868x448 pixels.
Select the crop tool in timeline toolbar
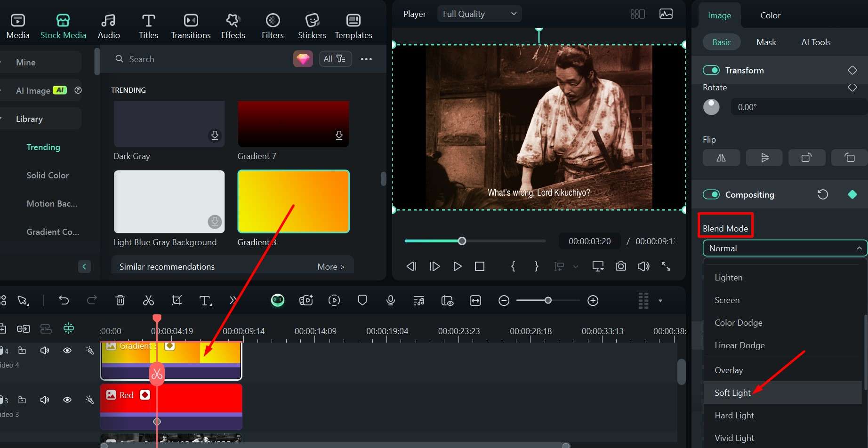177,301
